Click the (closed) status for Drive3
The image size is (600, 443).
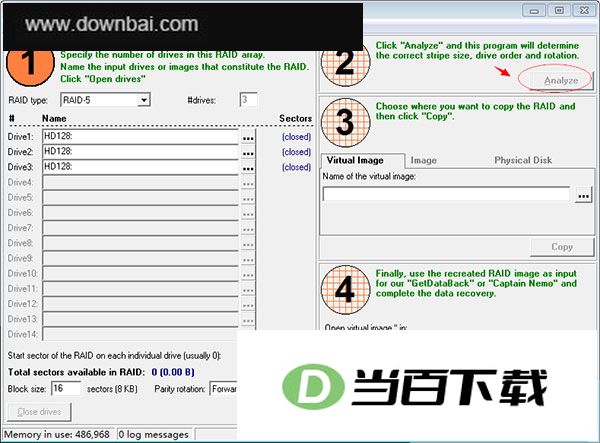click(296, 167)
